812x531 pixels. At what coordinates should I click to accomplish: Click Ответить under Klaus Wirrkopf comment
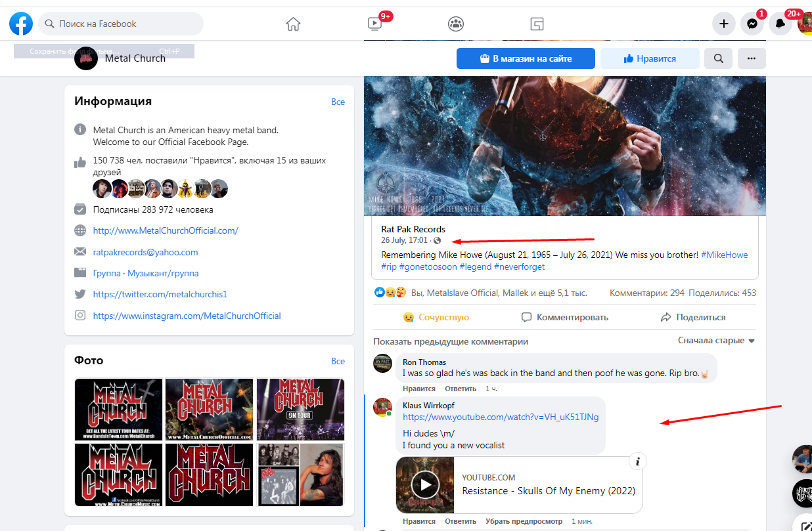point(461,521)
